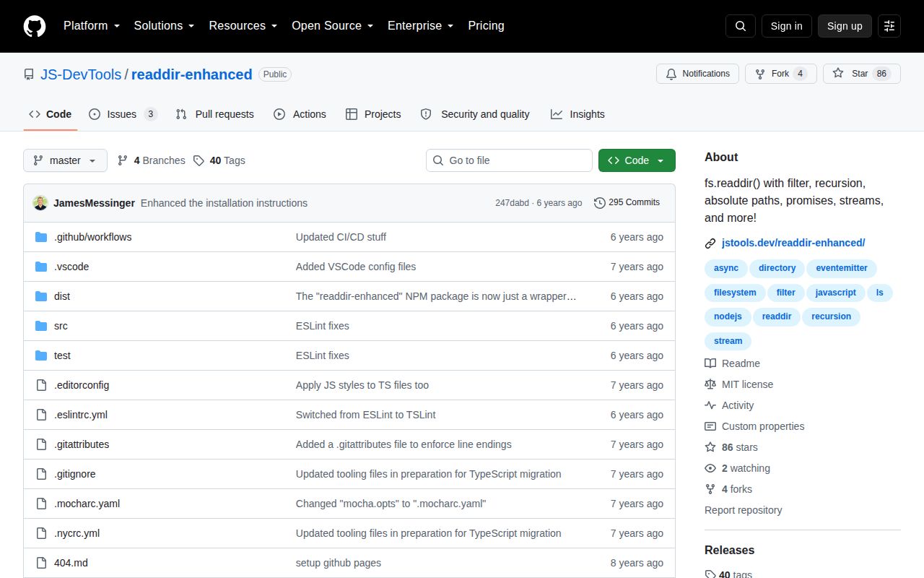
Task: Click the search magnifier icon in header
Action: pyautogui.click(x=741, y=26)
